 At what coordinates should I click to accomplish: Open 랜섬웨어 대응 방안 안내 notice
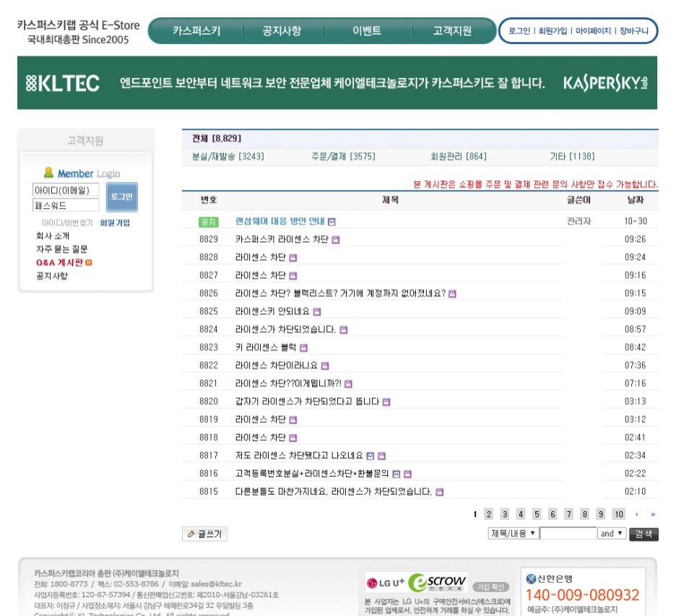coord(280,221)
